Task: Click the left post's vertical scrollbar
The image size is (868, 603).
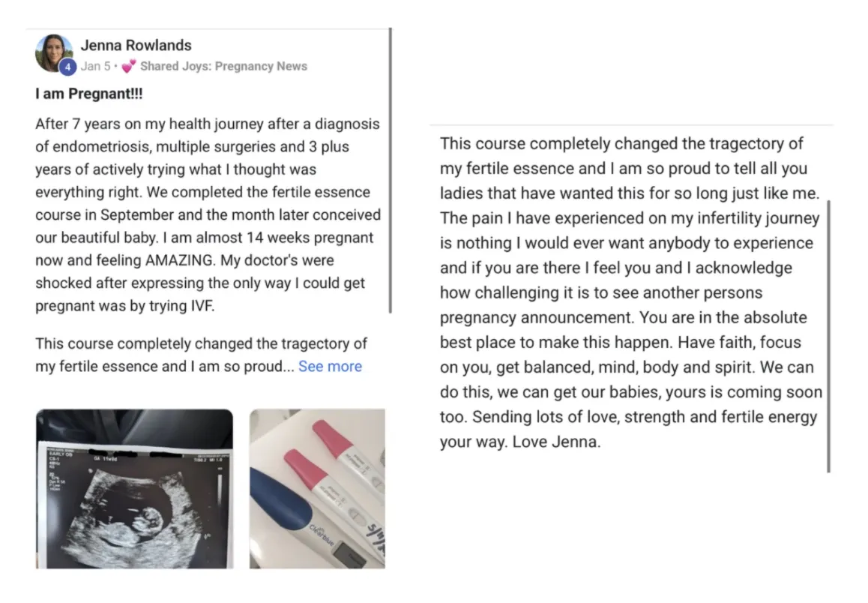Action: coord(391,170)
